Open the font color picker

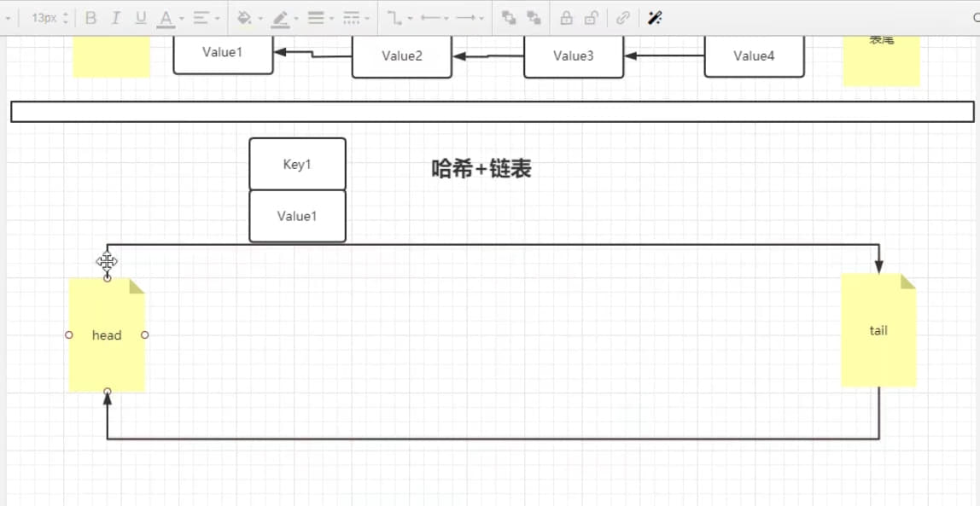click(x=166, y=19)
